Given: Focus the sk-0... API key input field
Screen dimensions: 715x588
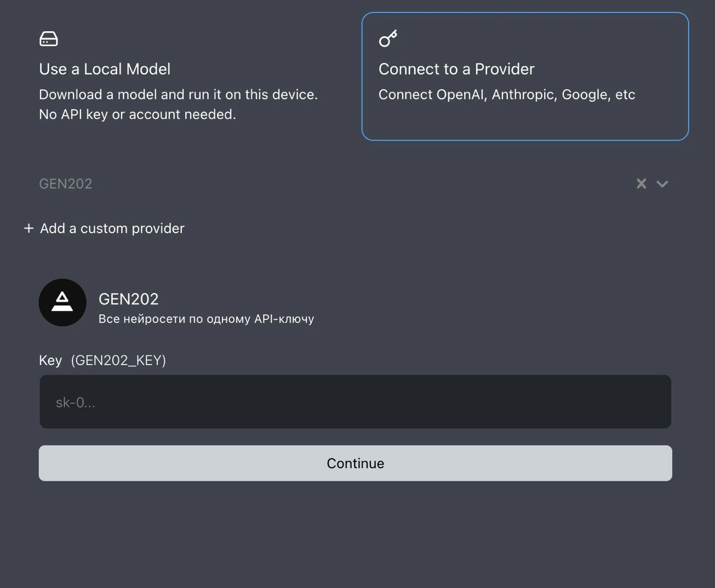Looking at the screenshot, I should coord(355,402).
